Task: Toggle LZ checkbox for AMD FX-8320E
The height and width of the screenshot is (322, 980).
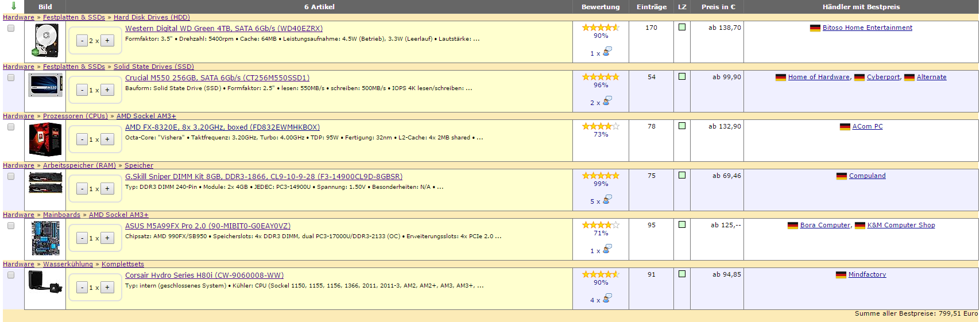Action: (x=682, y=126)
